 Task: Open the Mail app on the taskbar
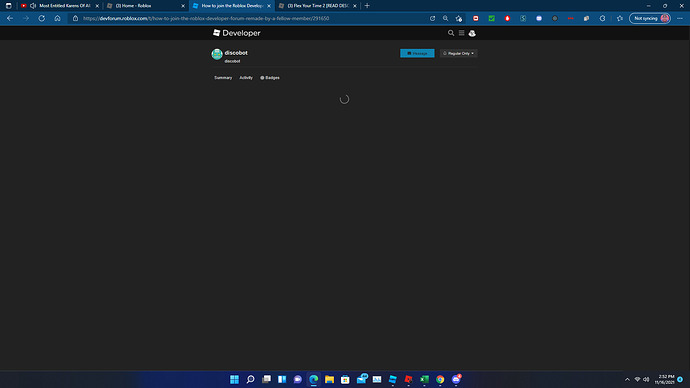click(362, 379)
